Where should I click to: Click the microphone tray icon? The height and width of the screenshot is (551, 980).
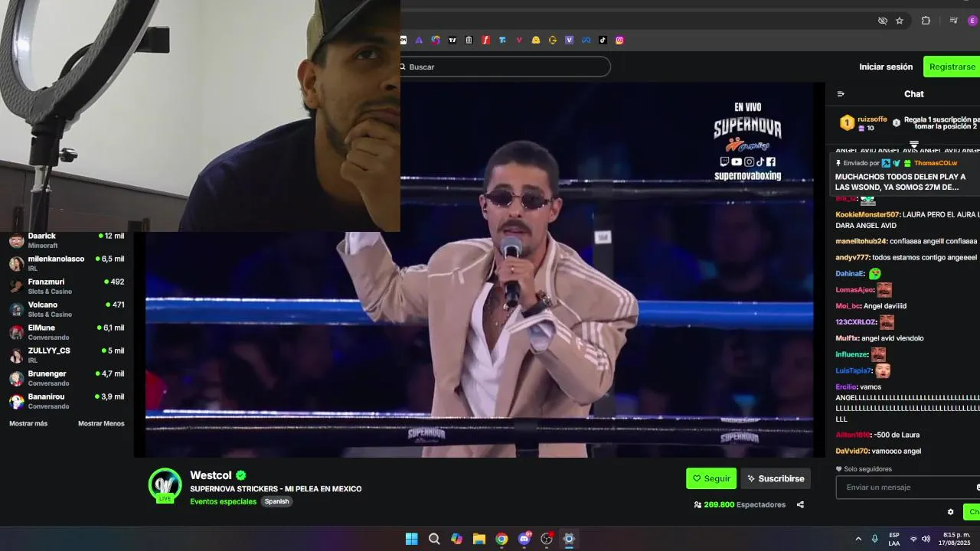click(x=874, y=539)
